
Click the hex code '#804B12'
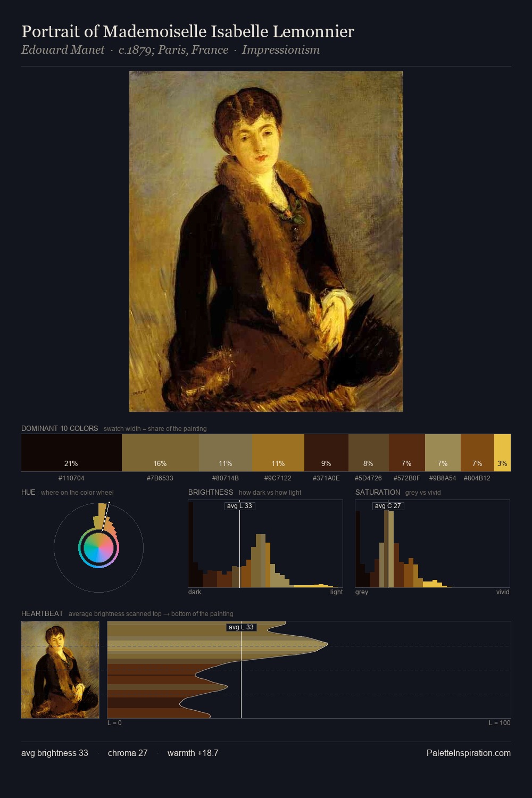pyautogui.click(x=477, y=478)
